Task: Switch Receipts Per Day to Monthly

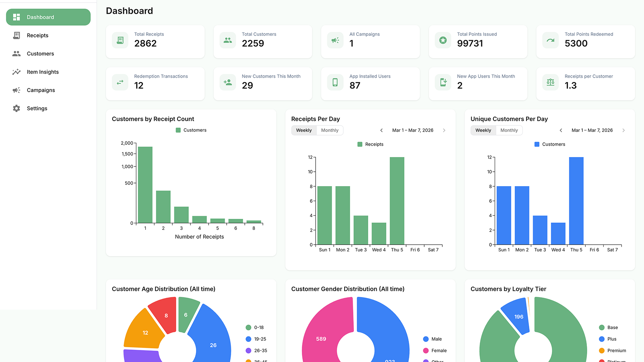Action: click(x=330, y=130)
